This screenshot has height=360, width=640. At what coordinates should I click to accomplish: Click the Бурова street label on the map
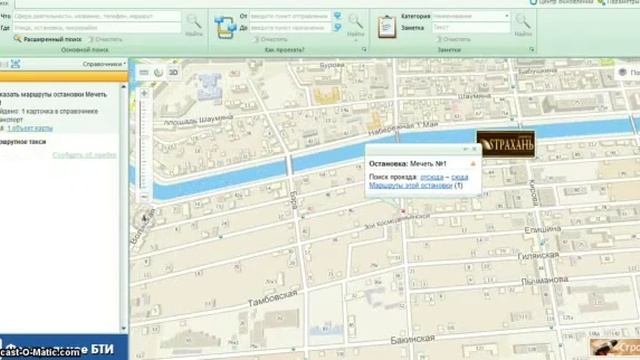click(332, 65)
